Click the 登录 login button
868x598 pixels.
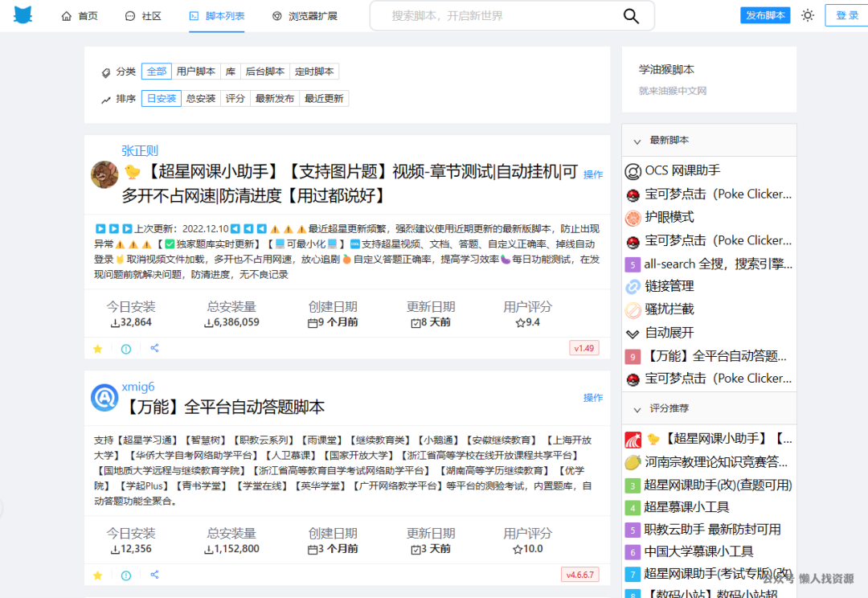[x=847, y=15]
